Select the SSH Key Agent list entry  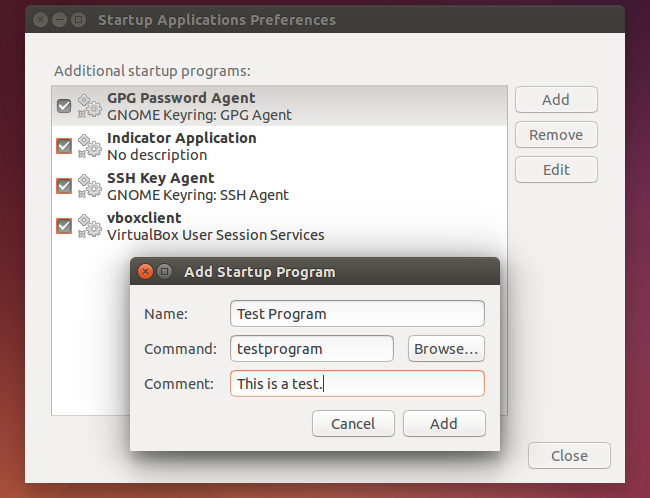pyautogui.click(x=198, y=186)
